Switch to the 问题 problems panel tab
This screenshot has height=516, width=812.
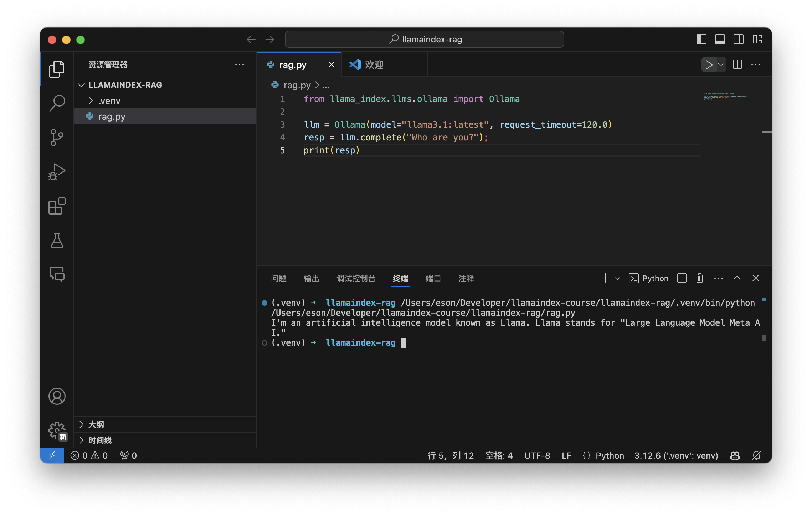[278, 278]
